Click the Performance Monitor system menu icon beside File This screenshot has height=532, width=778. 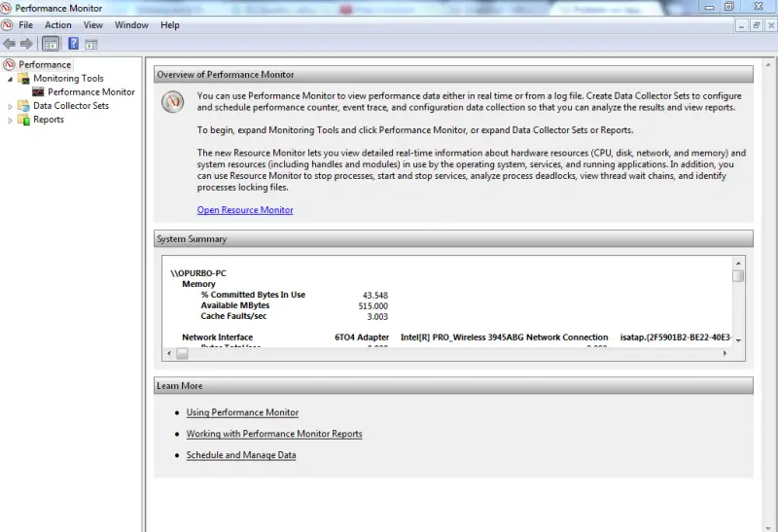point(7,25)
